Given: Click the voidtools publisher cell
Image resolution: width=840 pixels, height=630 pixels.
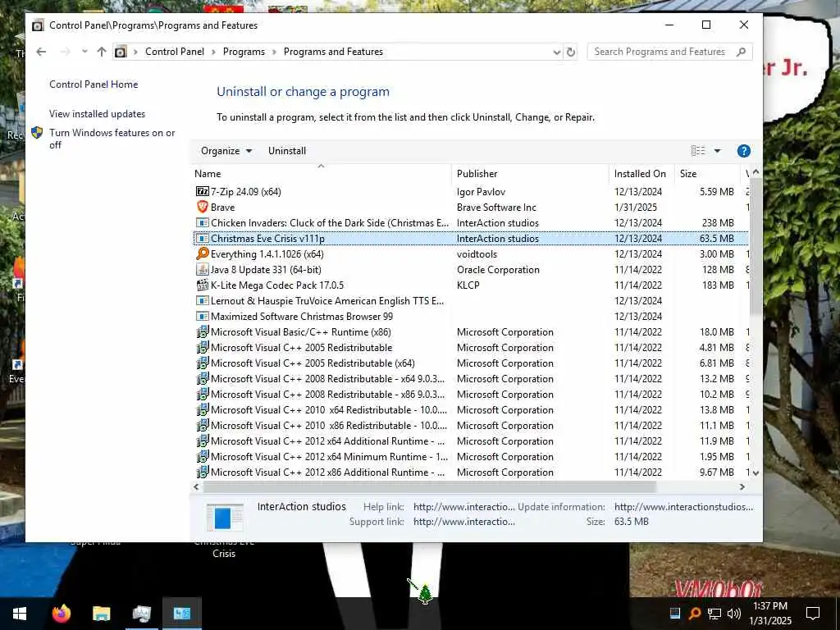Looking at the screenshot, I should tap(477, 254).
